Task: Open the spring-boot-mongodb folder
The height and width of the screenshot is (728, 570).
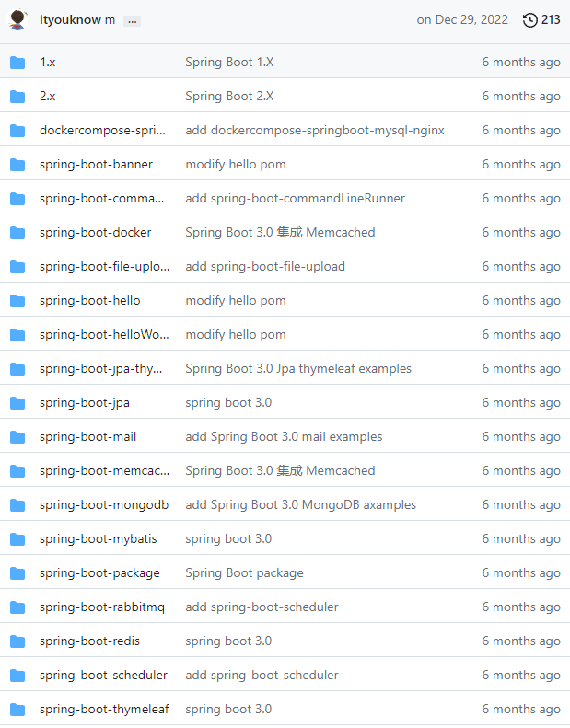Action: 104,504
